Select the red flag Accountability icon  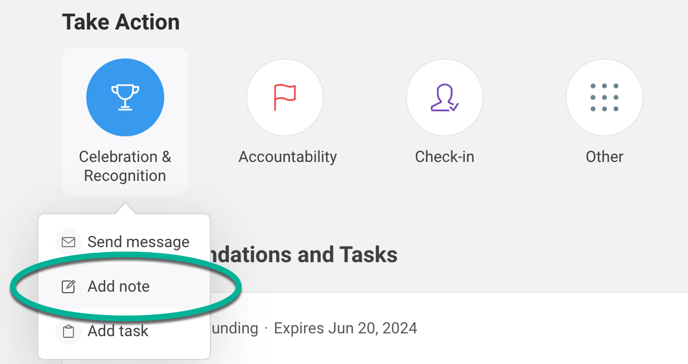click(285, 97)
